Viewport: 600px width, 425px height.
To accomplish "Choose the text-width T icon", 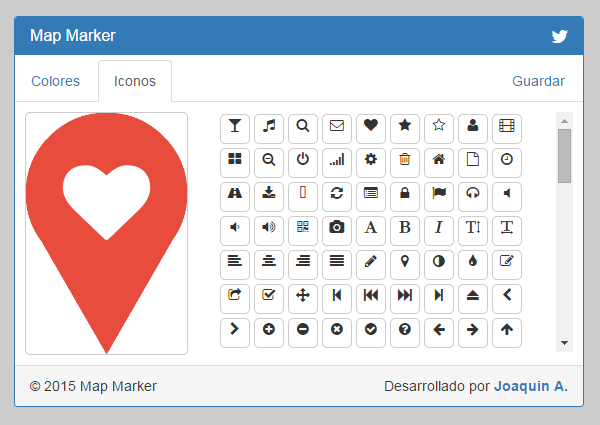I will (x=507, y=231).
